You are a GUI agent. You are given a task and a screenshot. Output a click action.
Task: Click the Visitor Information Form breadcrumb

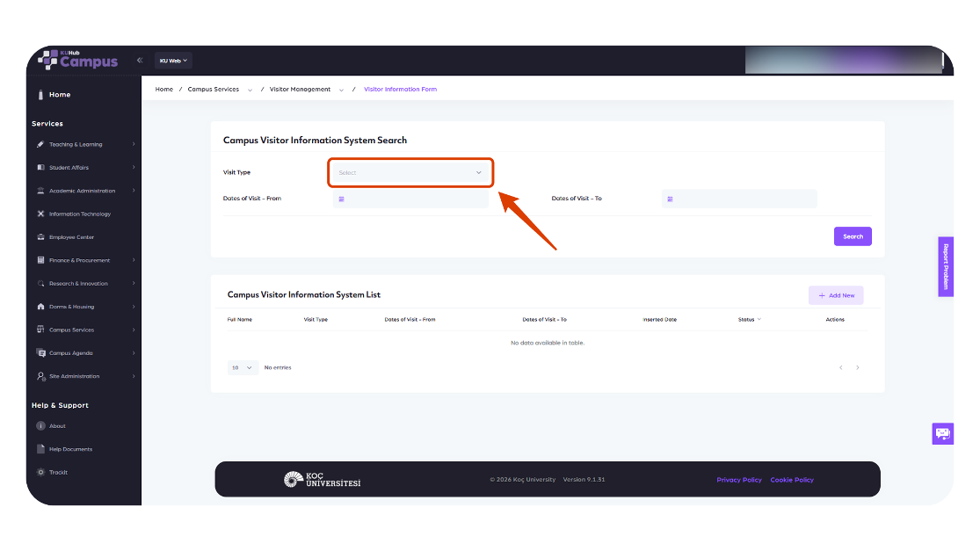click(x=400, y=90)
